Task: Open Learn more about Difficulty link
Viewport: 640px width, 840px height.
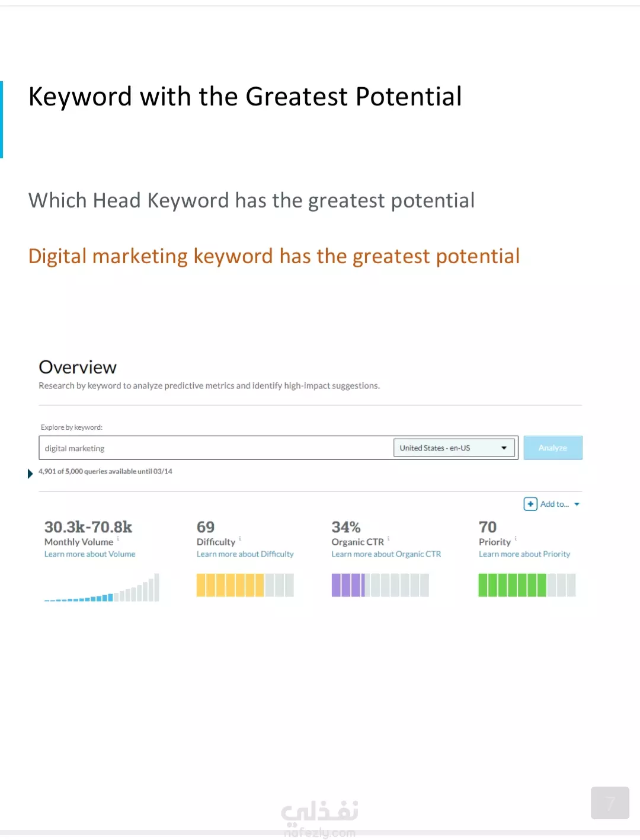Action: 245,554
